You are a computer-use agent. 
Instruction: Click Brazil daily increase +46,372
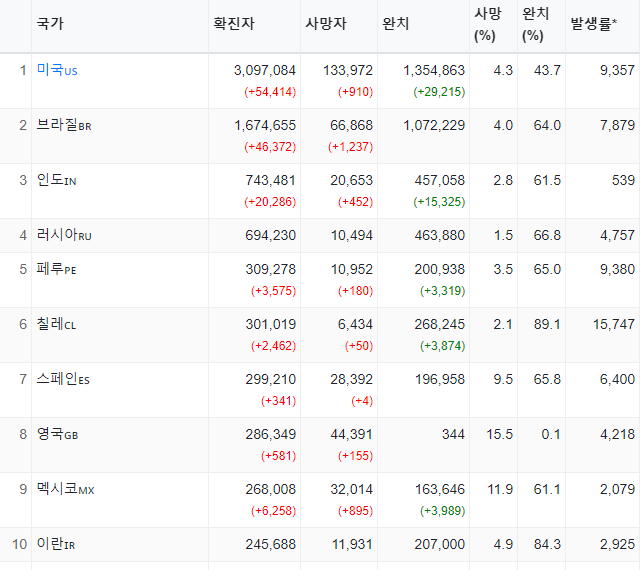pyautogui.click(x=270, y=147)
